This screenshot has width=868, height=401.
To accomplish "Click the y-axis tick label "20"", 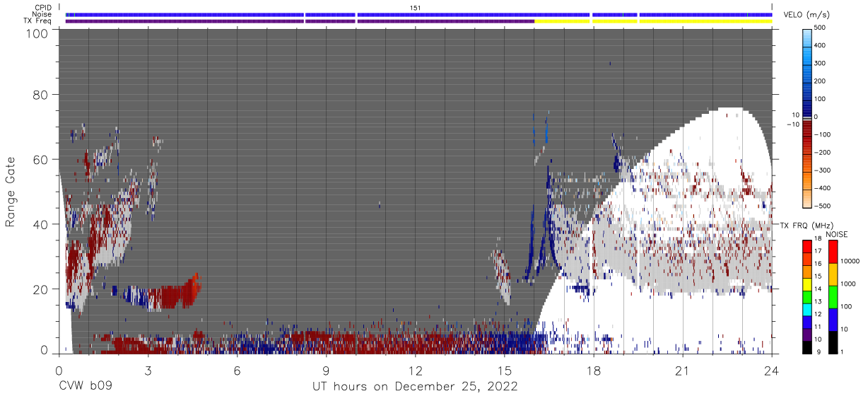I will coord(40,290).
